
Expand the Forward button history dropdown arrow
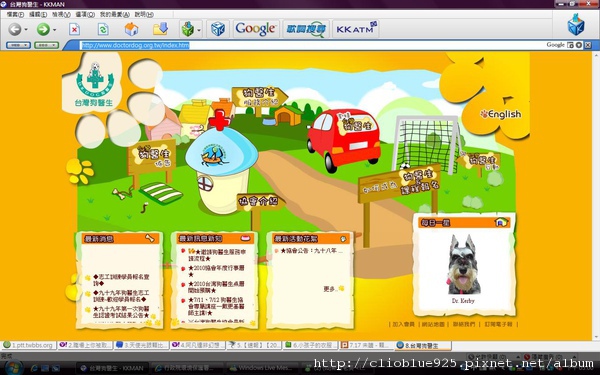tap(54, 29)
